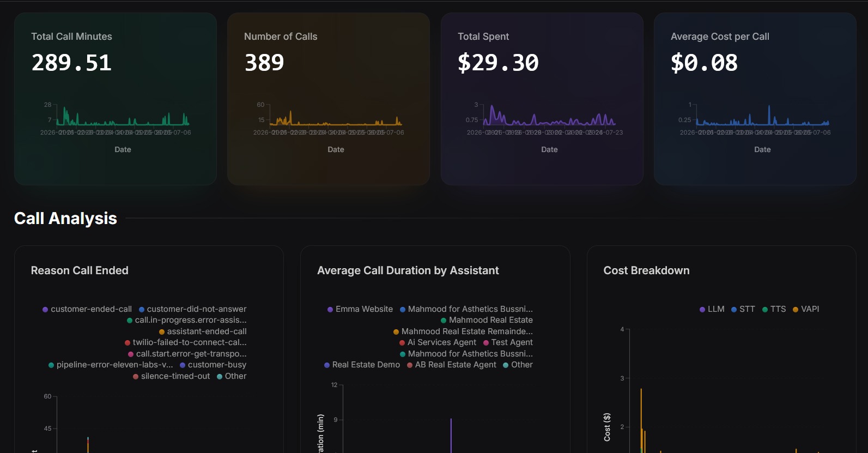The width and height of the screenshot is (868, 453).
Task: Click the Total Spent value $29.30
Action: point(498,63)
